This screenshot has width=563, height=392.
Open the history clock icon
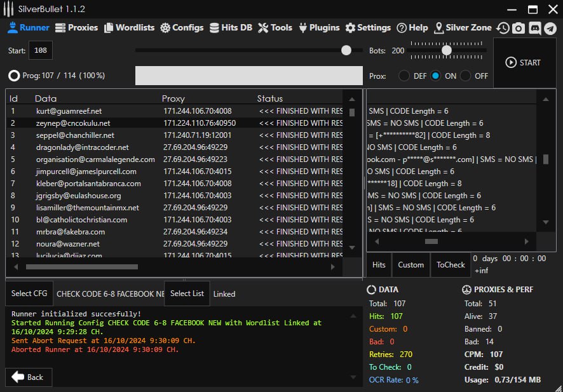point(503,28)
